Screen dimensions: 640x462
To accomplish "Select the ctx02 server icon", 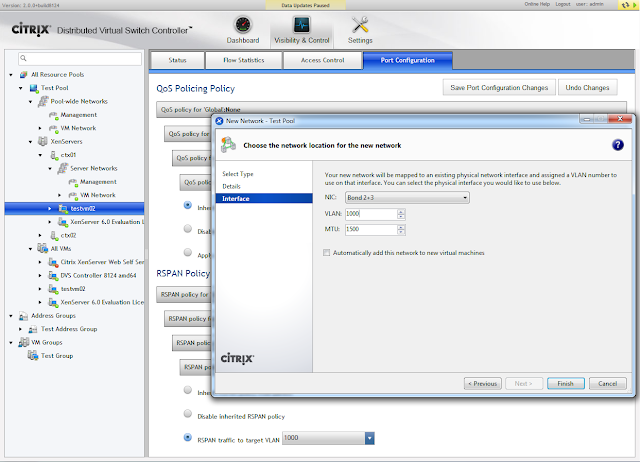I will (54, 235).
